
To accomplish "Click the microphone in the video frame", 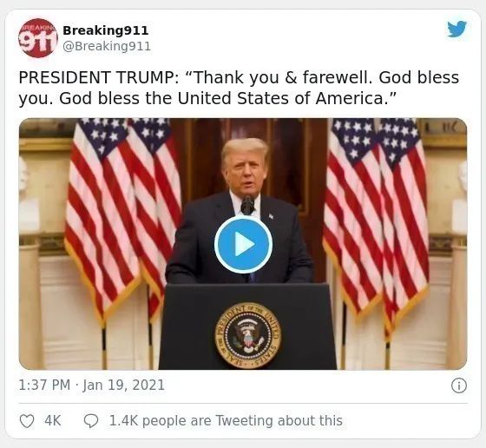I will [x=247, y=205].
